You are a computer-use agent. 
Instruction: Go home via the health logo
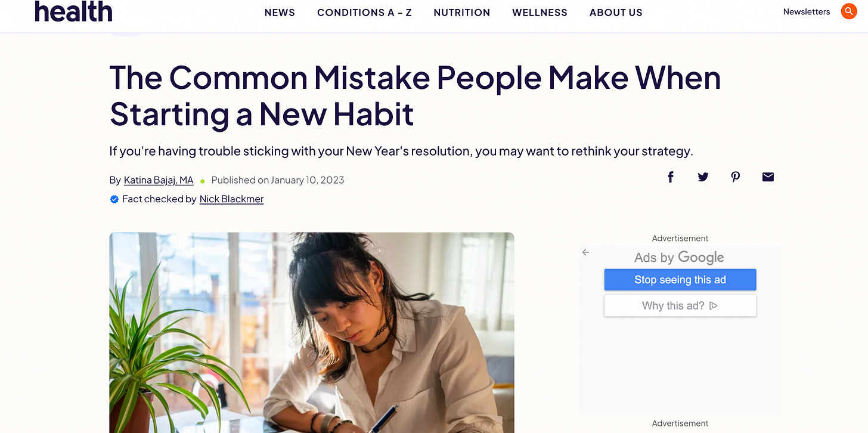point(73,11)
